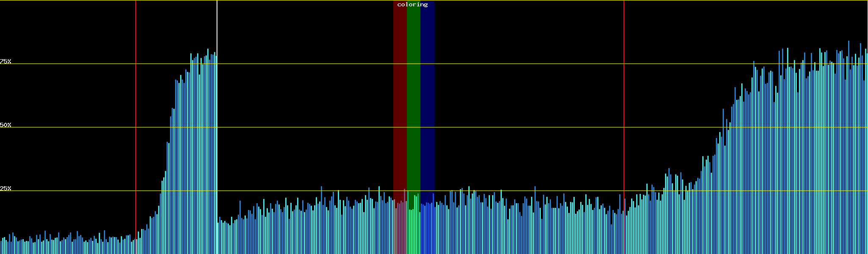The image size is (868, 254).
Task: Click the 75% axis label
Action: coord(6,61)
